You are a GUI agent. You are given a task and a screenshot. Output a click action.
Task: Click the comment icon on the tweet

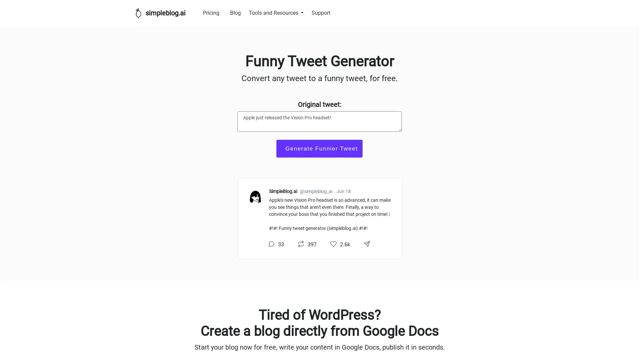pyautogui.click(x=272, y=244)
